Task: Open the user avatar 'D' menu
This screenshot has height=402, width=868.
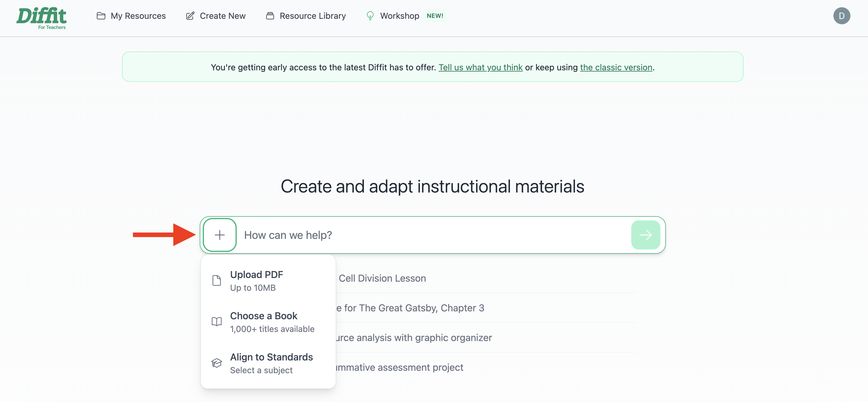Action: 841,16
